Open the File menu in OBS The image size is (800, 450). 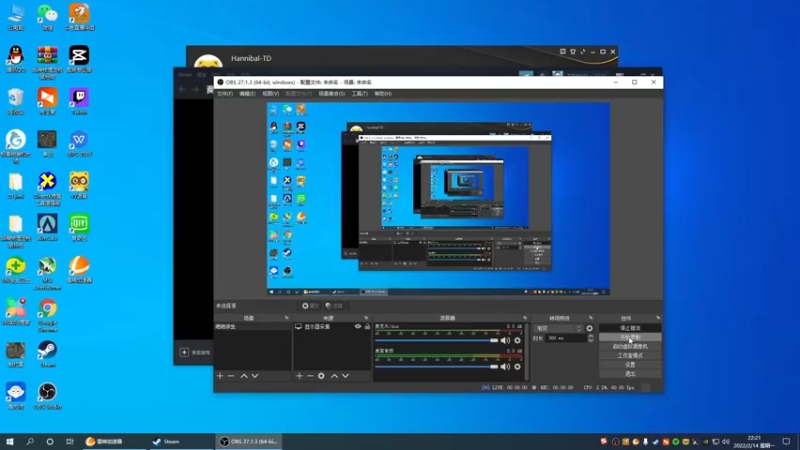pos(224,94)
